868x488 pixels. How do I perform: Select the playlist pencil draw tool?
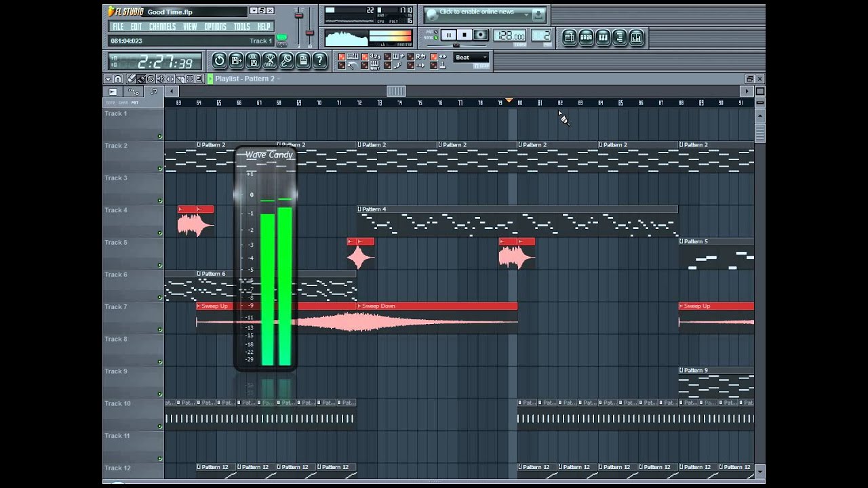coord(131,79)
